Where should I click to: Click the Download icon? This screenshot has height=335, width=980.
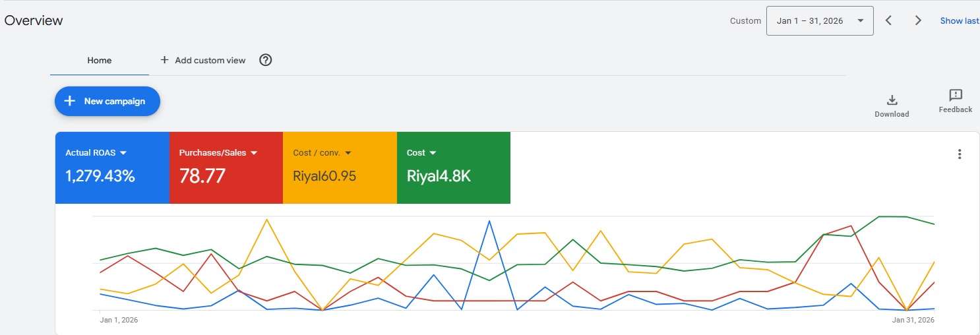click(892, 100)
